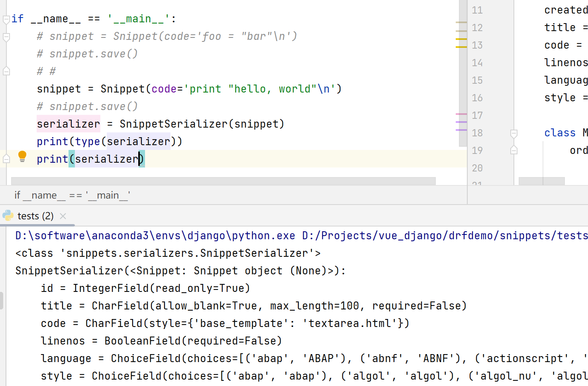This screenshot has height=386, width=588.
Task: Click fold end marker on print(serializer) line
Action: pyautogui.click(x=6, y=159)
